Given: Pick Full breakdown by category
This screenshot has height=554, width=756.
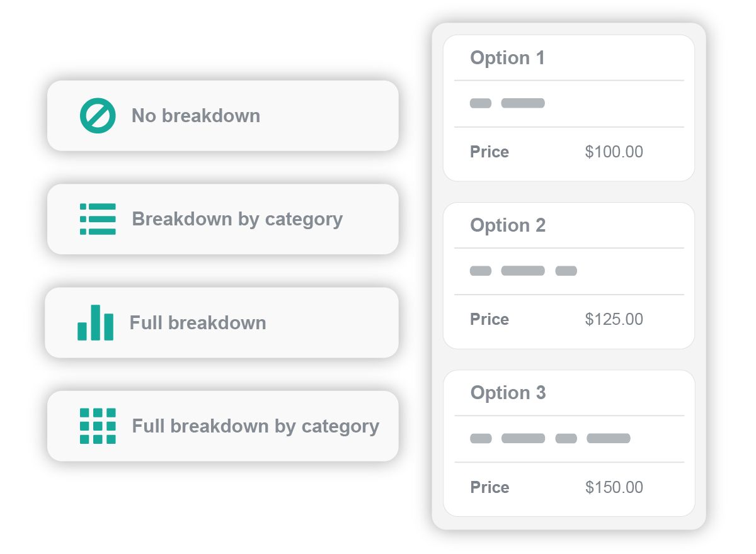Looking at the screenshot, I should click(x=255, y=426).
